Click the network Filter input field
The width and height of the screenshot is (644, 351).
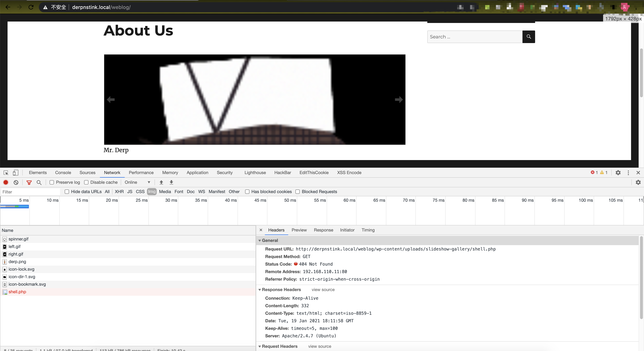pos(31,192)
